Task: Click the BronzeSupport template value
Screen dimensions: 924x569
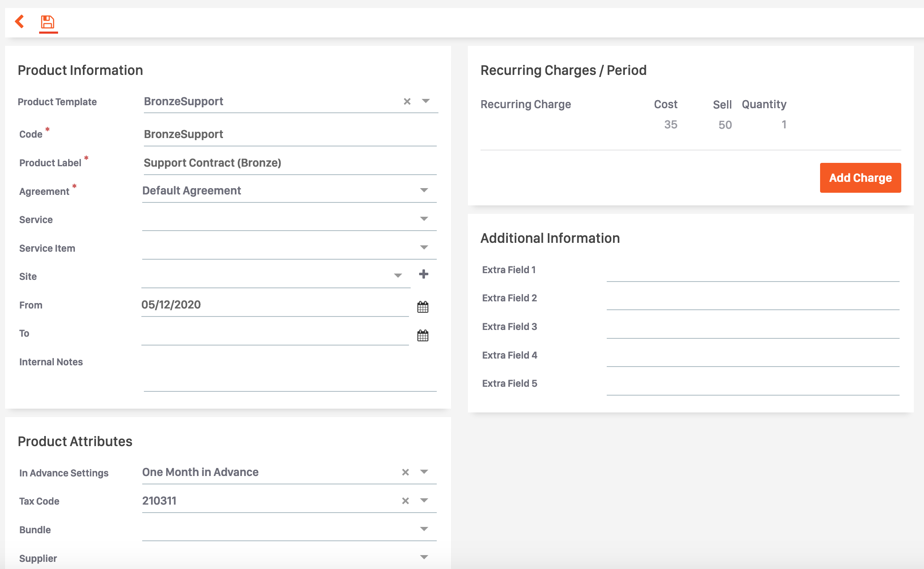Action: 183,101
